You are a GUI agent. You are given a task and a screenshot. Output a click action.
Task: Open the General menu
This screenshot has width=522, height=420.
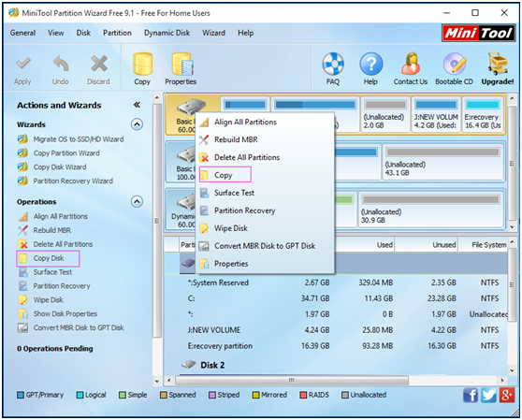click(22, 33)
